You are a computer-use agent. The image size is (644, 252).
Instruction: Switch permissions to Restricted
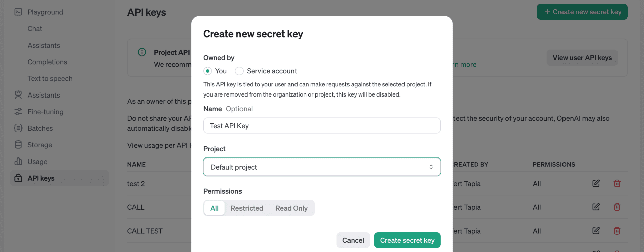pyautogui.click(x=247, y=208)
